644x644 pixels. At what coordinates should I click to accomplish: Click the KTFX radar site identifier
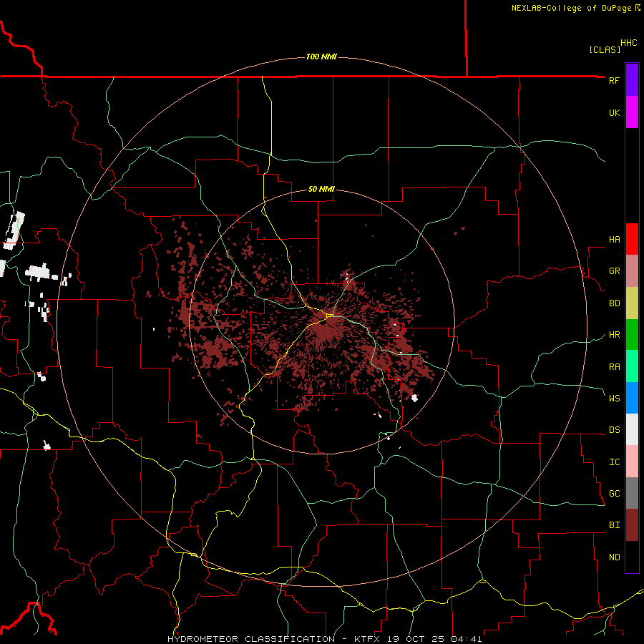click(367, 639)
